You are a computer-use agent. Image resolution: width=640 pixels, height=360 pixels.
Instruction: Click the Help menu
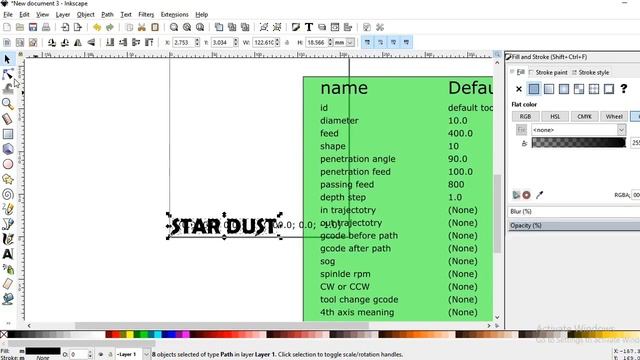[202, 14]
